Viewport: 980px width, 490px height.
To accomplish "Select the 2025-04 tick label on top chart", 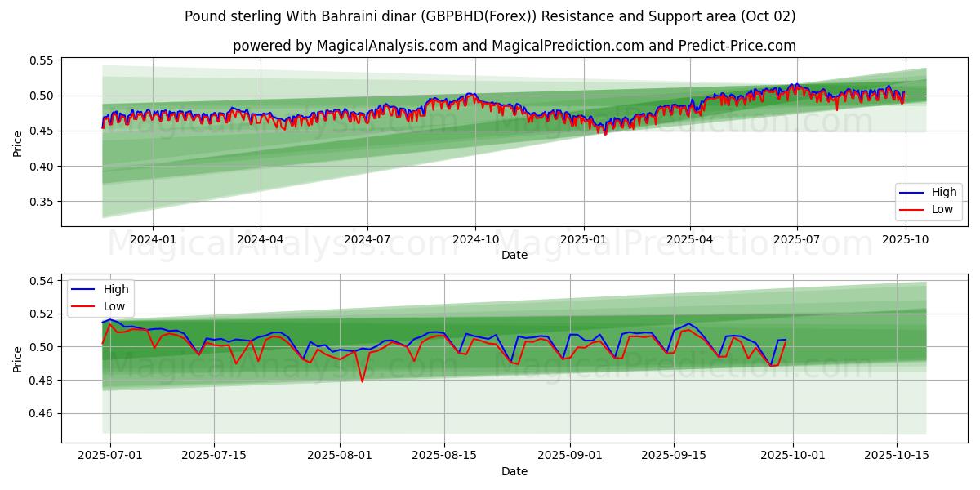I will [x=689, y=239].
